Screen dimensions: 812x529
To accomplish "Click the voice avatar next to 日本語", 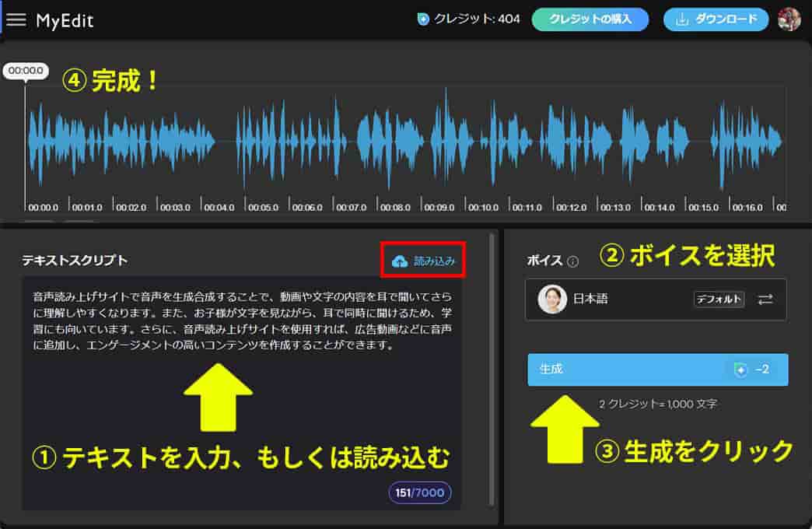I will [x=552, y=300].
